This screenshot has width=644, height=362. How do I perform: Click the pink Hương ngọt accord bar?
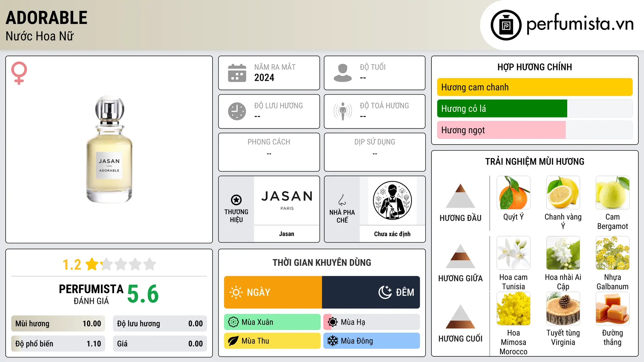pos(501,130)
